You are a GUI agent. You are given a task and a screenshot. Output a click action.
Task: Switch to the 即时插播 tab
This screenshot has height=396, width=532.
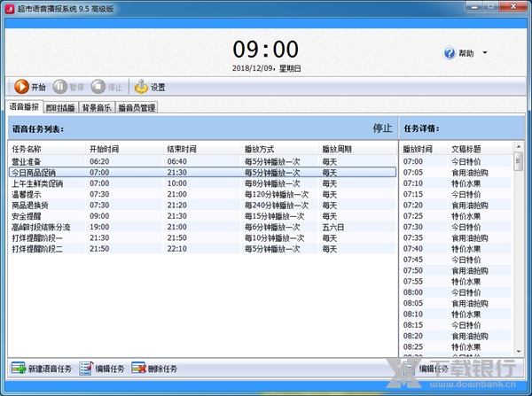tap(61, 108)
